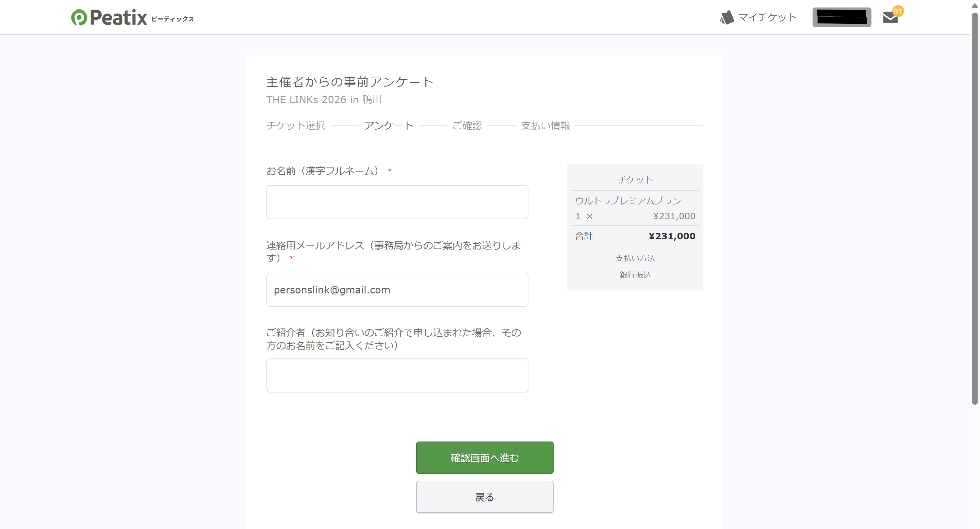Click the 連絡用メールアドレス input field
980x529 pixels.
397,290
